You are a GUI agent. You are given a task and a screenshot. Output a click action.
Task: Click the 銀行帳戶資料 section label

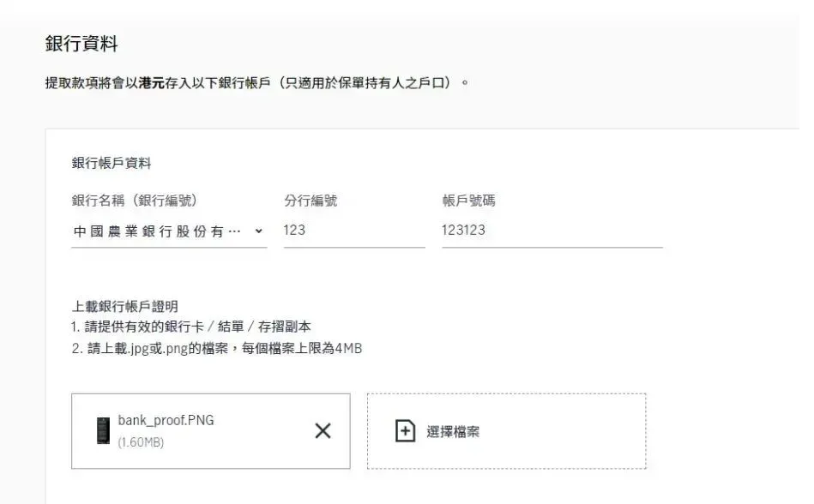pos(112,163)
